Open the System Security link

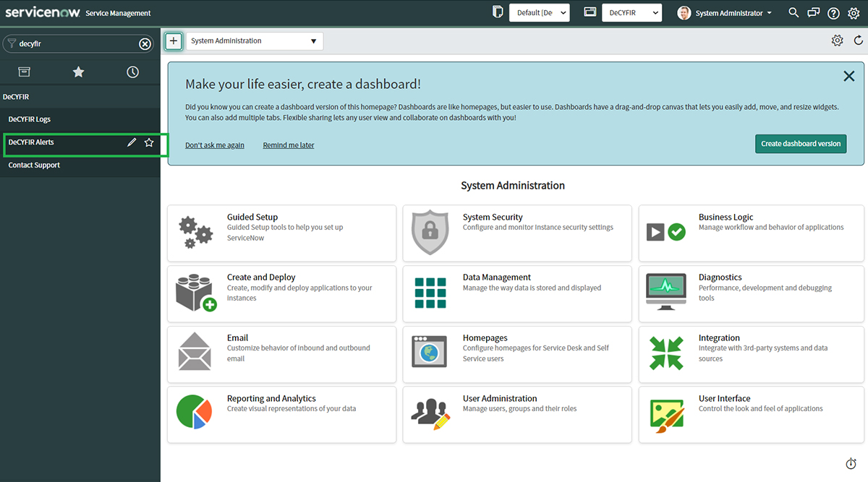[x=493, y=217]
